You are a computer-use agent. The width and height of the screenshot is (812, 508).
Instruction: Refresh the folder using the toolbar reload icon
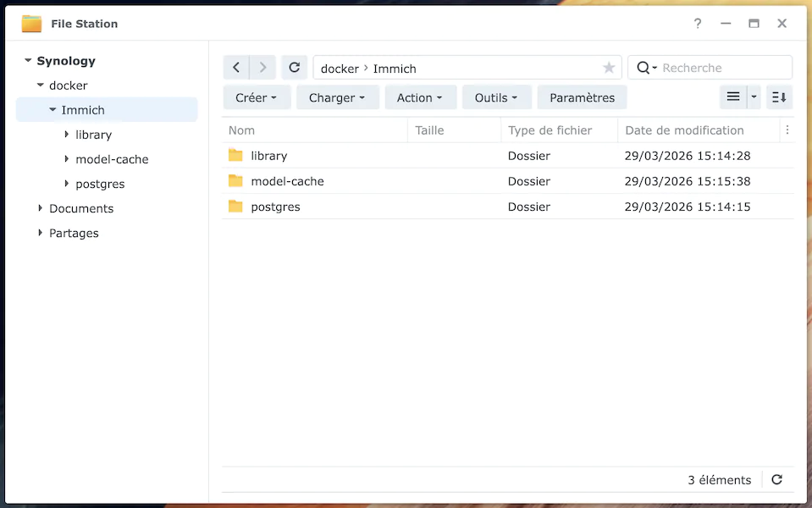point(294,68)
